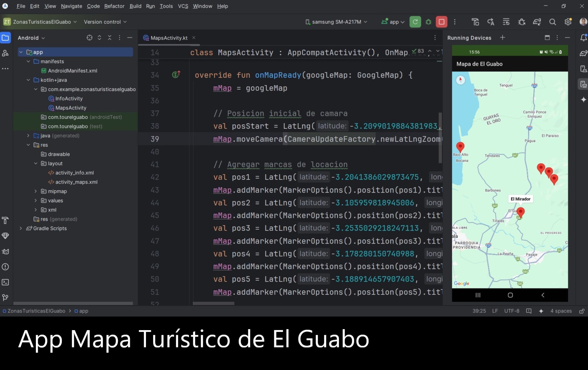This screenshot has width=588, height=370.
Task: Open the Refactor menu
Action: pyautogui.click(x=114, y=6)
